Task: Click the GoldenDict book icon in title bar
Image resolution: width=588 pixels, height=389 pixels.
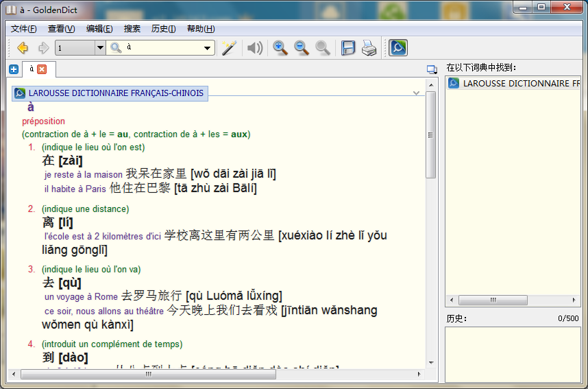Action: [x=11, y=10]
